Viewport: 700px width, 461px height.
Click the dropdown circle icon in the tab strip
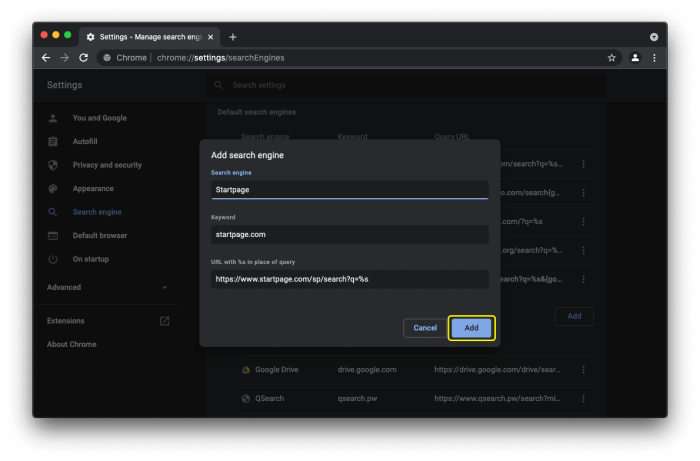[654, 37]
